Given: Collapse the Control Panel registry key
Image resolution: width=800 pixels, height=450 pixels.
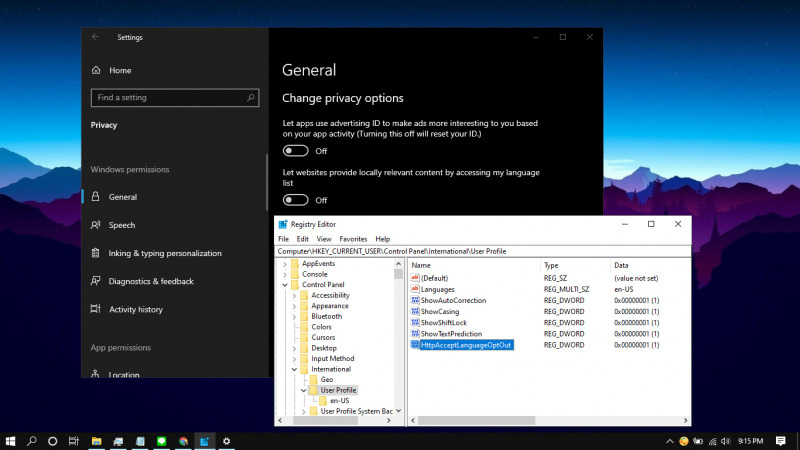Looking at the screenshot, I should tap(285, 285).
